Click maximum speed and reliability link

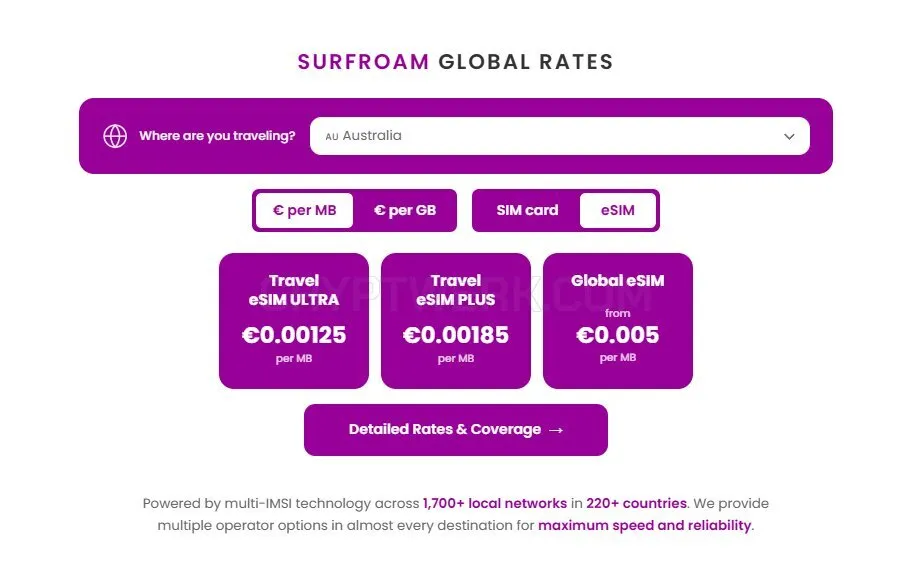pyautogui.click(x=644, y=526)
